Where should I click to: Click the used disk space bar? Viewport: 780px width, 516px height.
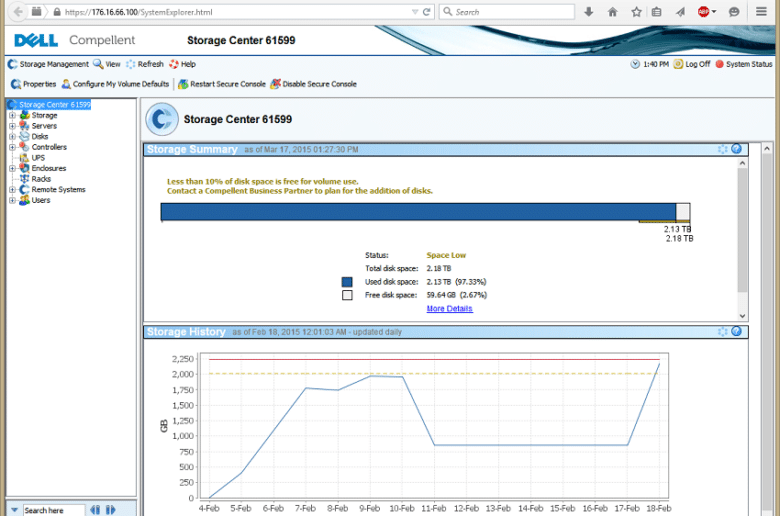point(418,211)
